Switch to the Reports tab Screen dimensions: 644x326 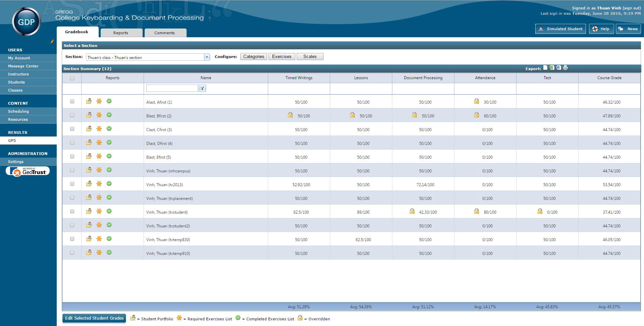pos(121,33)
